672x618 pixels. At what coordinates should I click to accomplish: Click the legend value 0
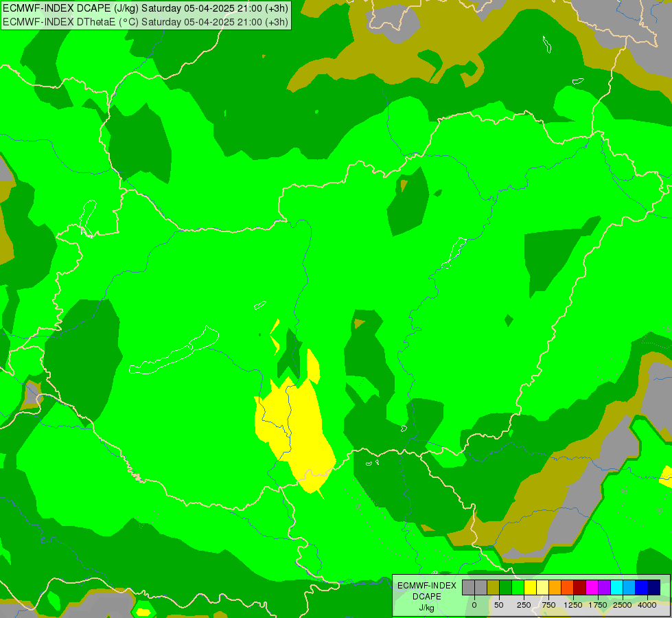(474, 605)
